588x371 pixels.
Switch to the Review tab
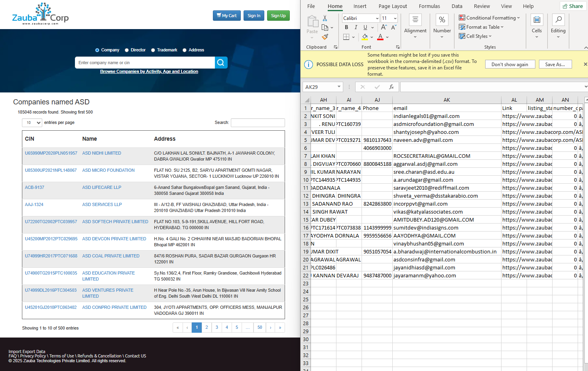tap(482, 6)
